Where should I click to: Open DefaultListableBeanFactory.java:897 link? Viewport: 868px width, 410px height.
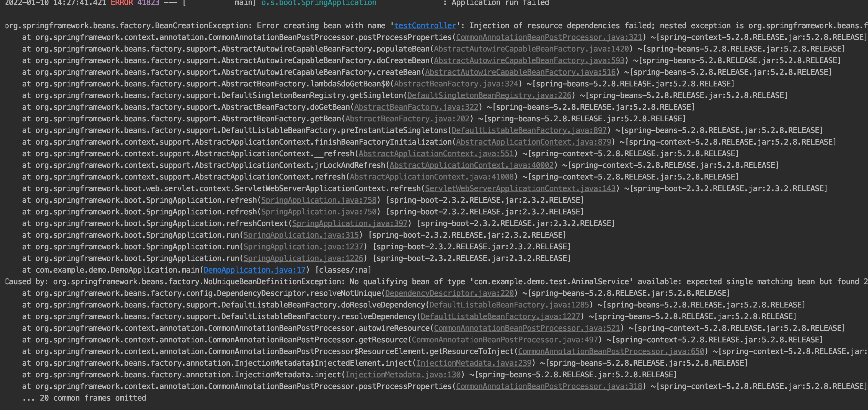(x=529, y=130)
